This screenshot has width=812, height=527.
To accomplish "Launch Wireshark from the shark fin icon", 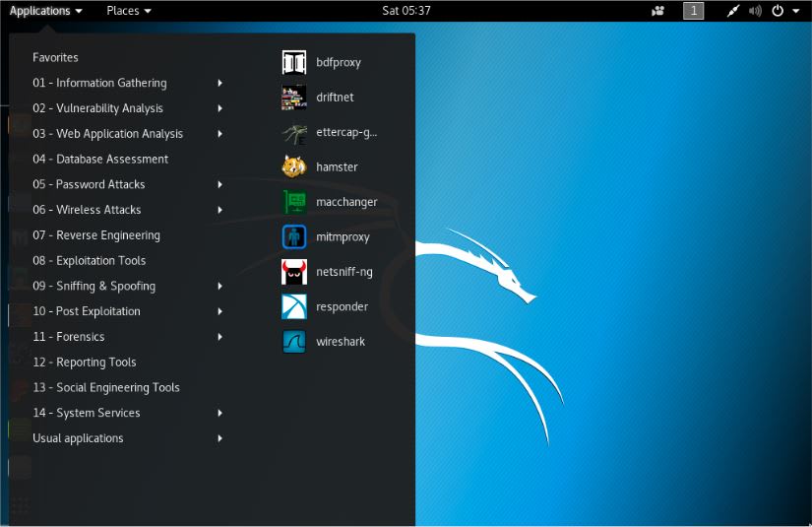I will pyautogui.click(x=294, y=342).
